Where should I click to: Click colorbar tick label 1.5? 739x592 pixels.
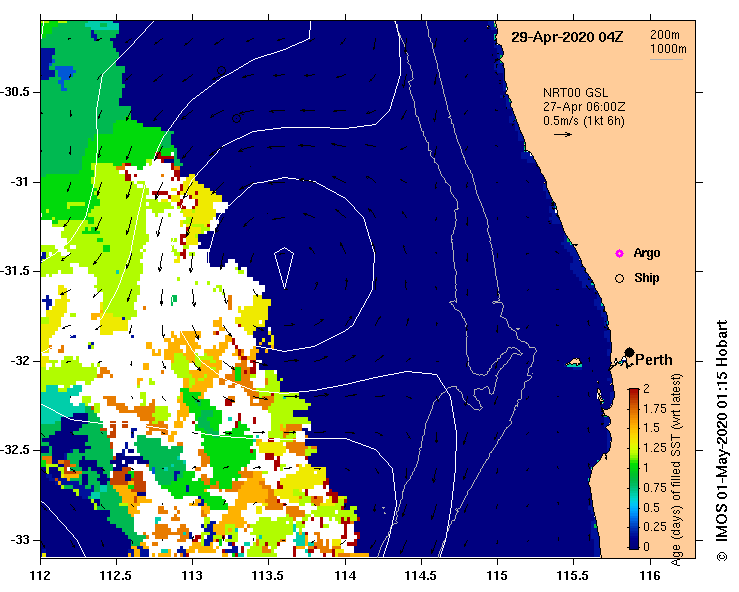pos(651,428)
